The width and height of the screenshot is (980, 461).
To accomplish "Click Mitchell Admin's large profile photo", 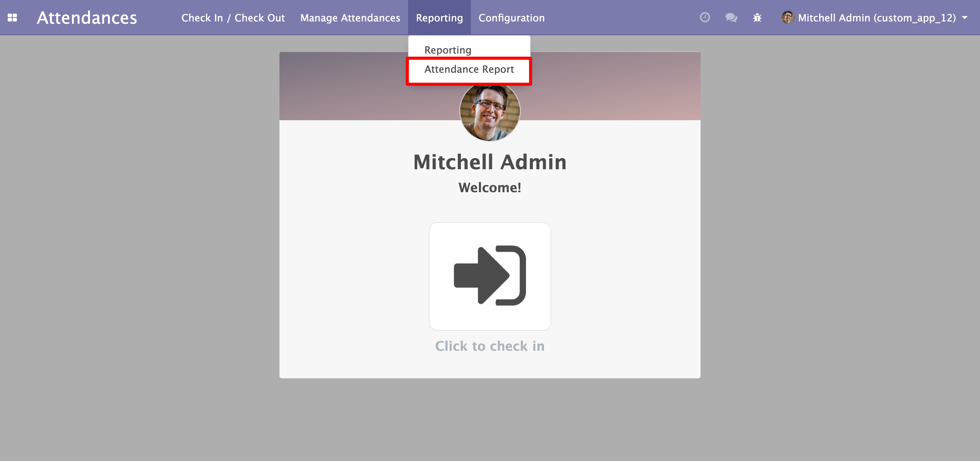I will coord(490,112).
